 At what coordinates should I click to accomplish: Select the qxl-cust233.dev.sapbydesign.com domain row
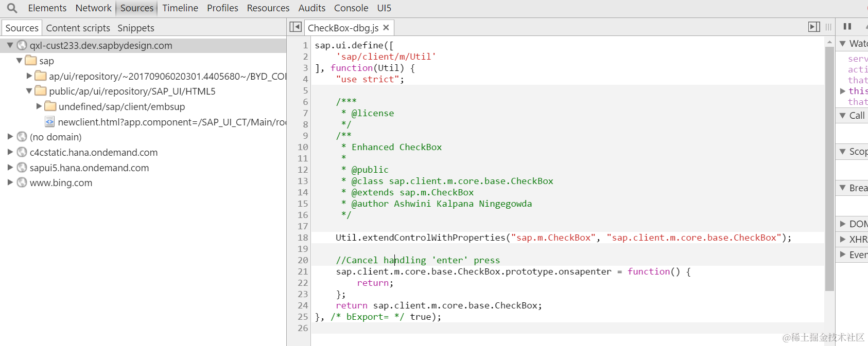[143, 45]
